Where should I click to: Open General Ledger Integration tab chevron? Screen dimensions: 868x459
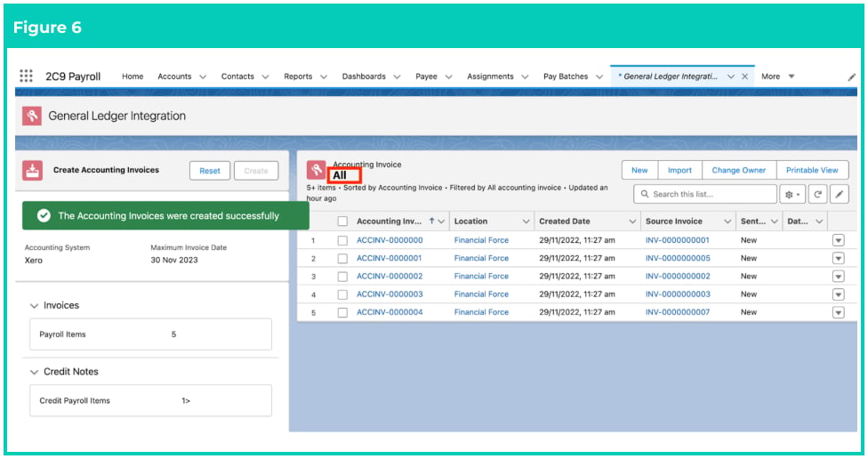[731, 77]
